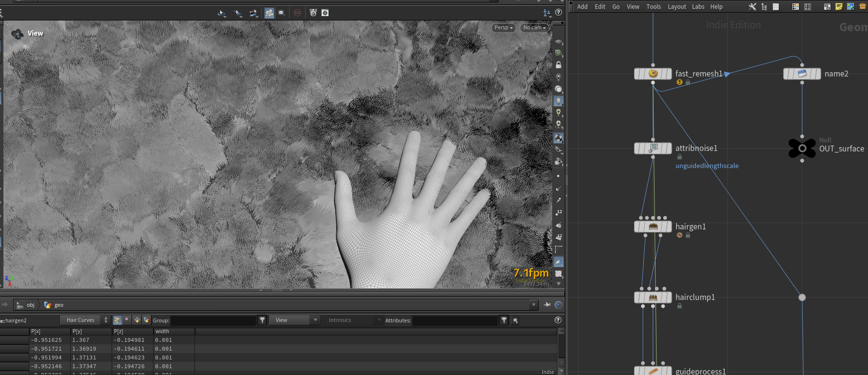Screen dimensions: 868x375
Task: Toggle point numbers display in viewport sidebar
Action: point(559,213)
